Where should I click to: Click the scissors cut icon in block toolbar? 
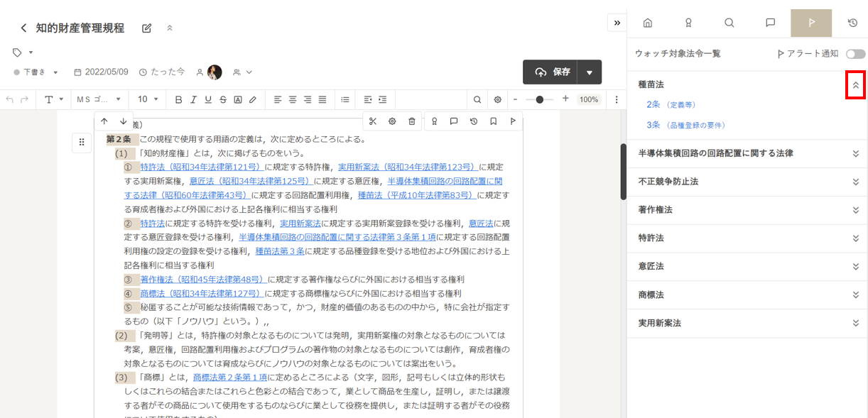pyautogui.click(x=373, y=121)
